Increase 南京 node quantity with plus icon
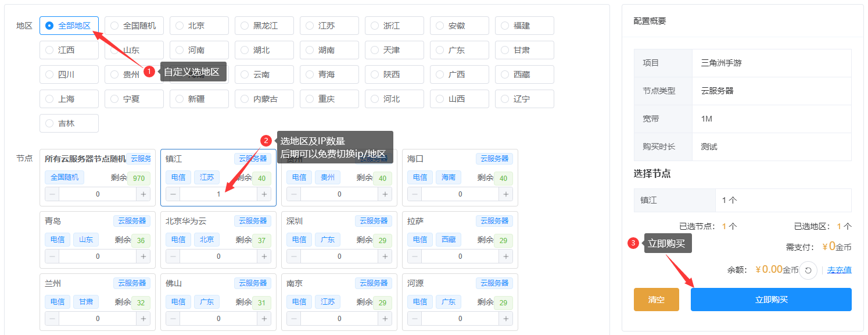The height and width of the screenshot is (335, 868). [385, 318]
